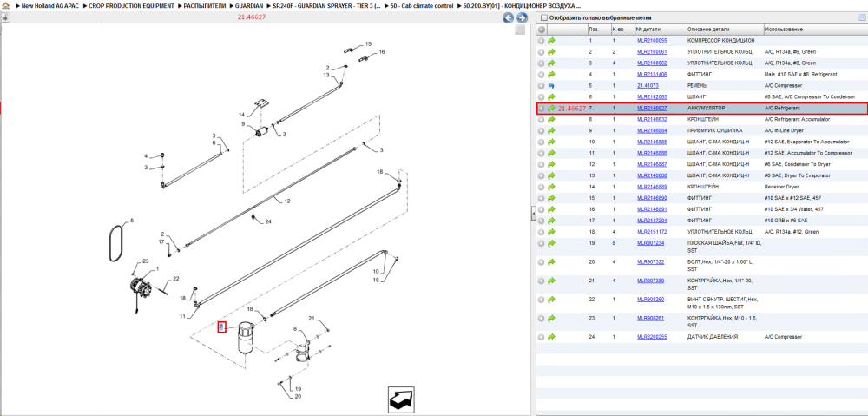This screenshot has height=416, width=868.
Task: Open part link MLR2146632
Action: (x=652, y=120)
